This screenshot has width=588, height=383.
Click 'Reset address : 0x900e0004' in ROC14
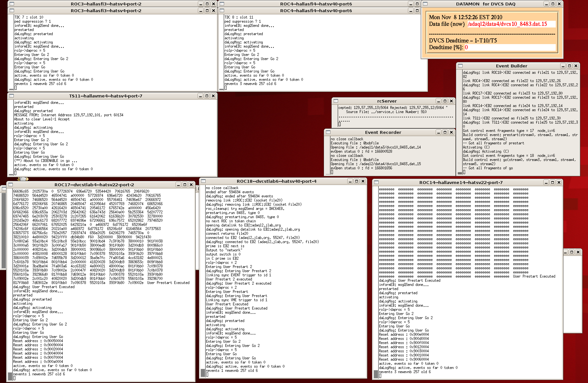pos(404,334)
